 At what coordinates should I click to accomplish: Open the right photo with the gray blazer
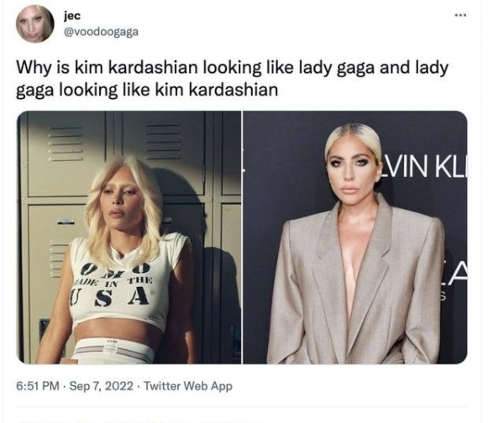tap(355, 238)
